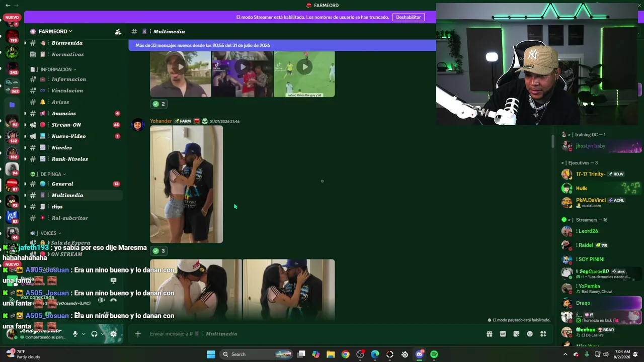
Task: Open the invite members icon beside FARMEORD
Action: coord(118,32)
